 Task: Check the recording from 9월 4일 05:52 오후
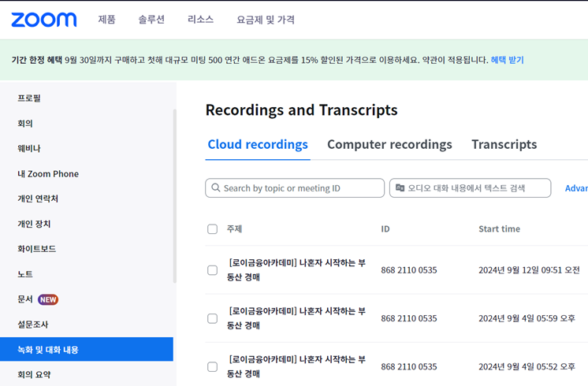coord(212,367)
